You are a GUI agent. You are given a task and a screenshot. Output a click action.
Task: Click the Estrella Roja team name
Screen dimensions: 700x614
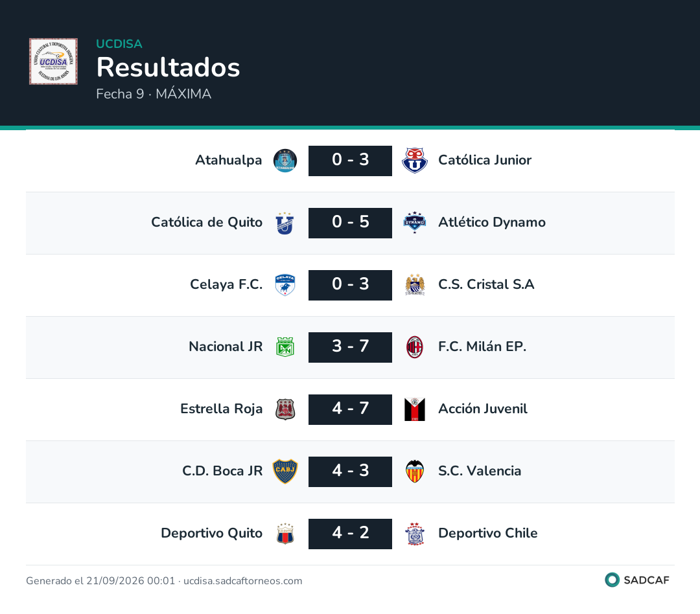point(221,409)
